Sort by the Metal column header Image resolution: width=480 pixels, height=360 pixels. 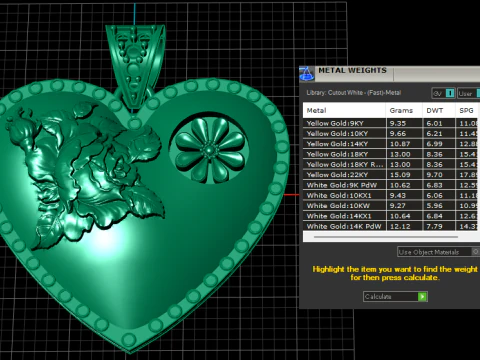344,110
